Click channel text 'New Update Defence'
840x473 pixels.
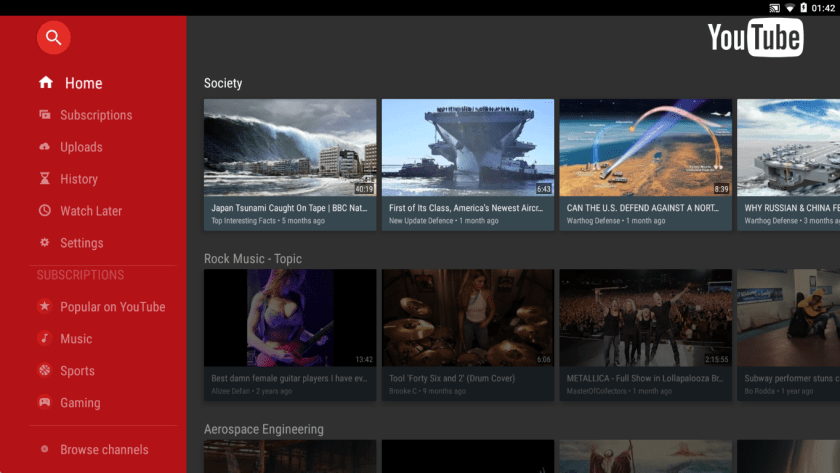(421, 221)
